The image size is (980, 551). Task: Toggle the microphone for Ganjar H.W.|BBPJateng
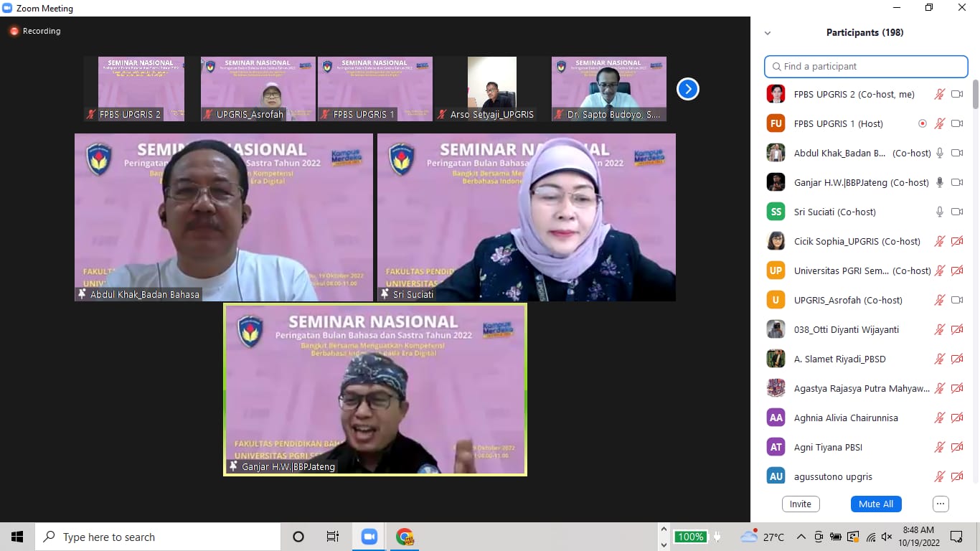[x=939, y=182]
